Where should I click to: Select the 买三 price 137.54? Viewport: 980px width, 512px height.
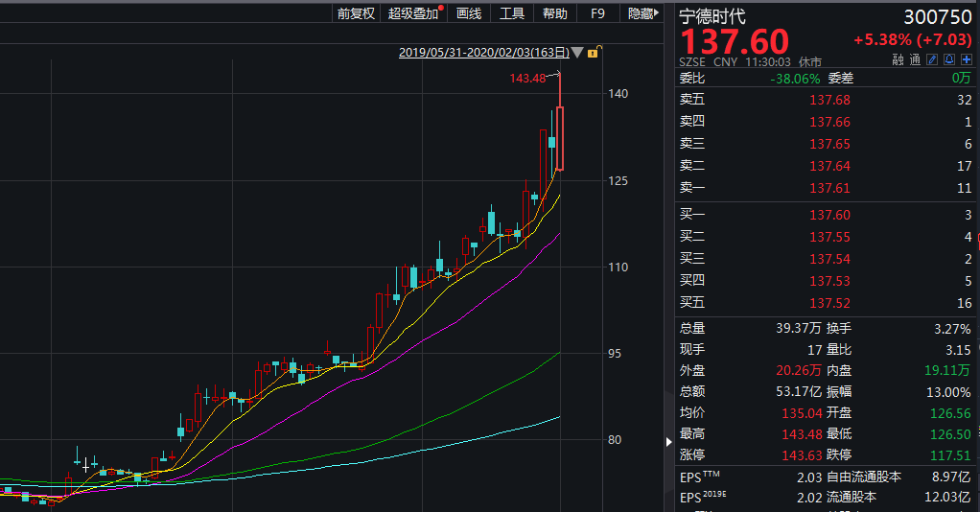(x=830, y=259)
